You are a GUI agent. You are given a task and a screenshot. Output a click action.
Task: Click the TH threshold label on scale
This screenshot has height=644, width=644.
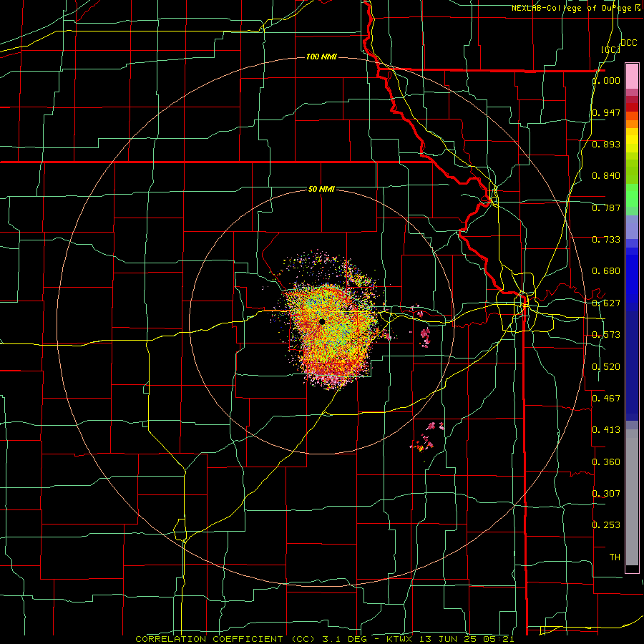click(615, 557)
